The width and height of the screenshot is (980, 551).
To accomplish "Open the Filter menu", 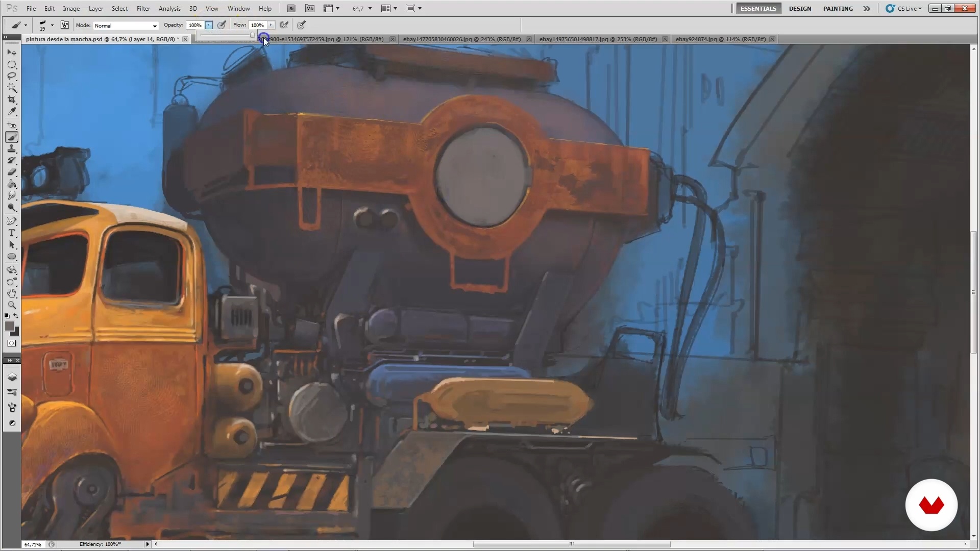I will pyautogui.click(x=143, y=9).
